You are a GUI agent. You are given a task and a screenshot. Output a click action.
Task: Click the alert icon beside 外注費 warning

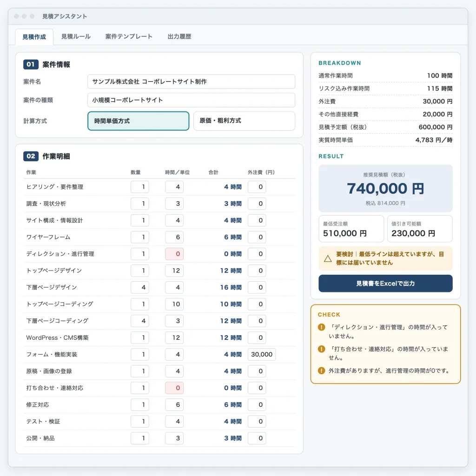pos(322,370)
